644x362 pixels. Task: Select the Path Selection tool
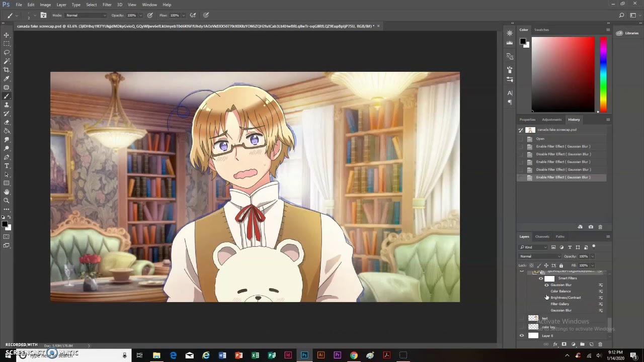tap(7, 174)
